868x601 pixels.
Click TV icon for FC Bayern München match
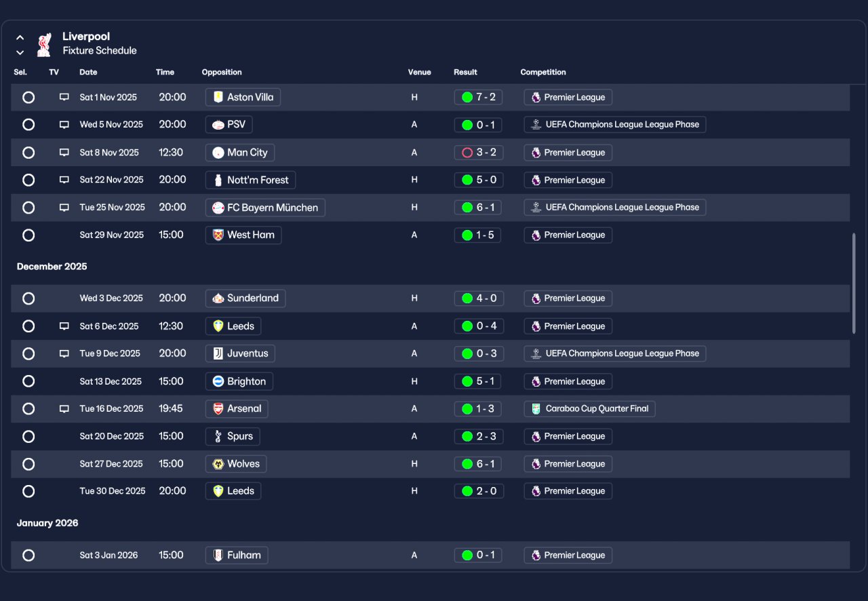point(64,208)
